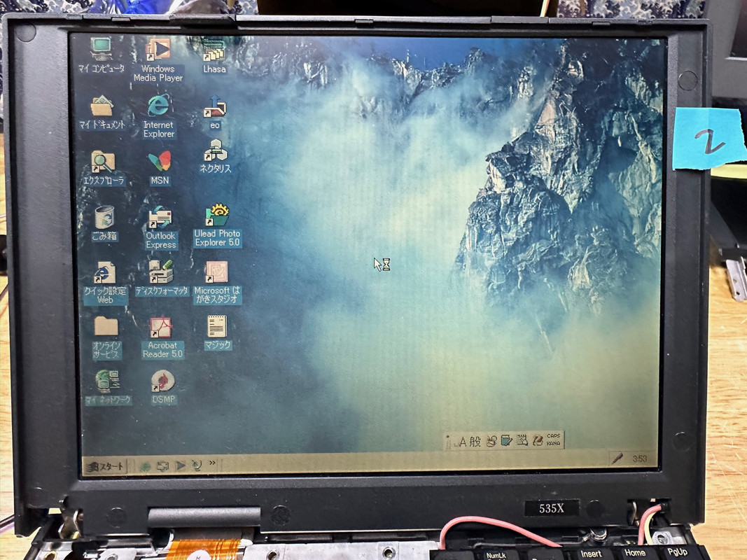This screenshot has height=560, width=747.
Task: Launch the DSMP shortcut icon
Action: (163, 387)
